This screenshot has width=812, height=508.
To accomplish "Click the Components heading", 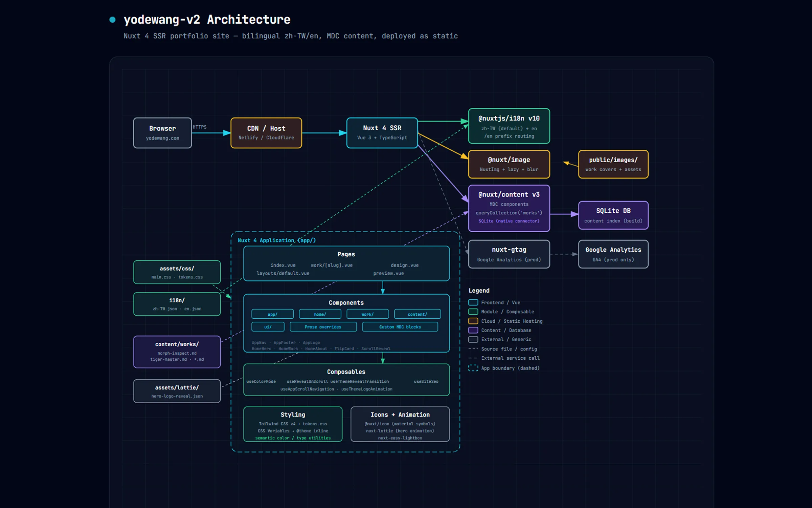I will (346, 303).
